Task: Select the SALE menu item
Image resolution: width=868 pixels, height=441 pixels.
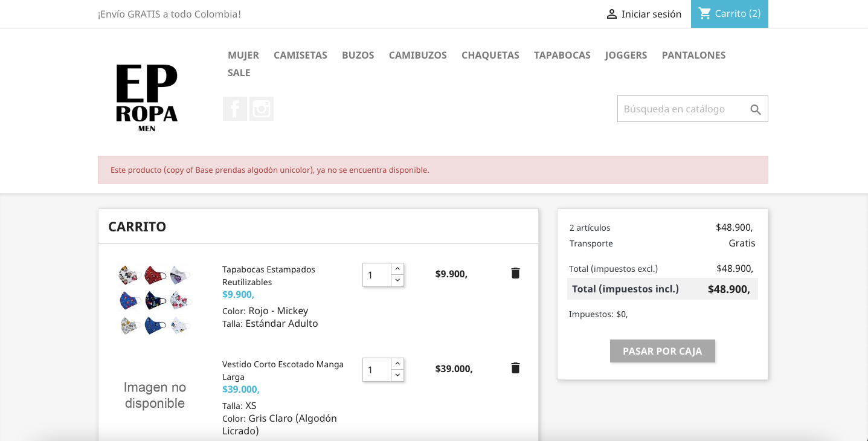Action: click(239, 72)
